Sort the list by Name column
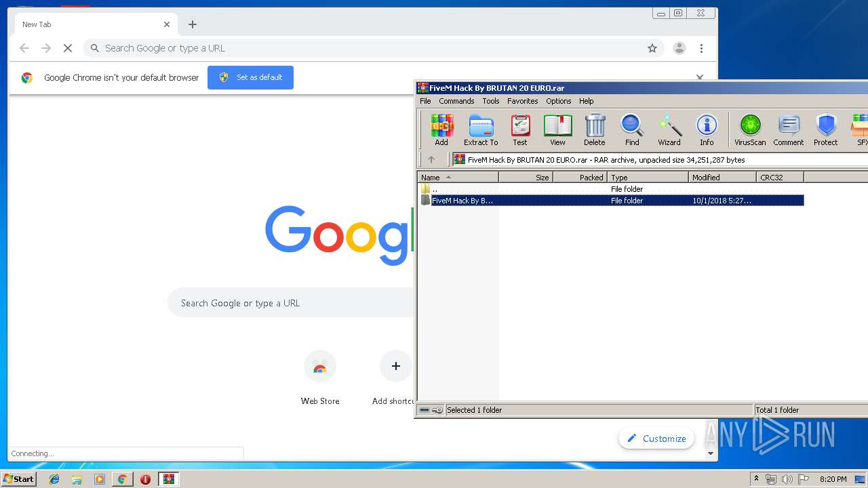Image resolution: width=868 pixels, height=488 pixels. tap(458, 178)
